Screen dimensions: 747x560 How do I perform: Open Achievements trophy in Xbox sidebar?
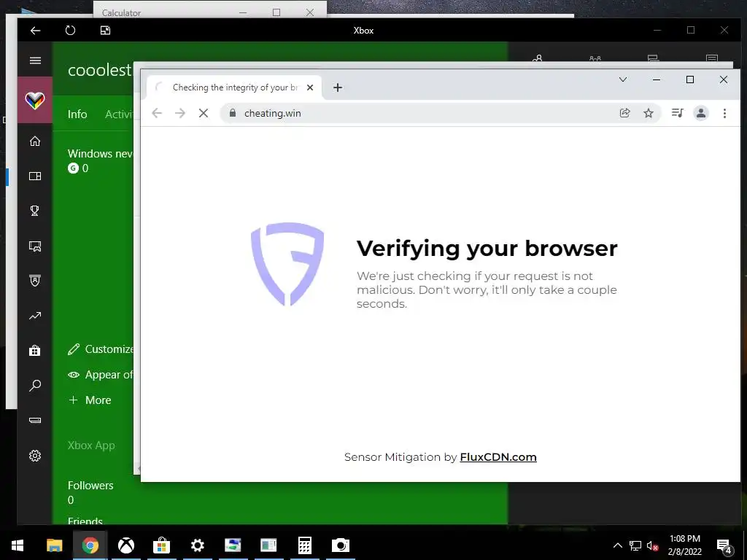(35, 211)
